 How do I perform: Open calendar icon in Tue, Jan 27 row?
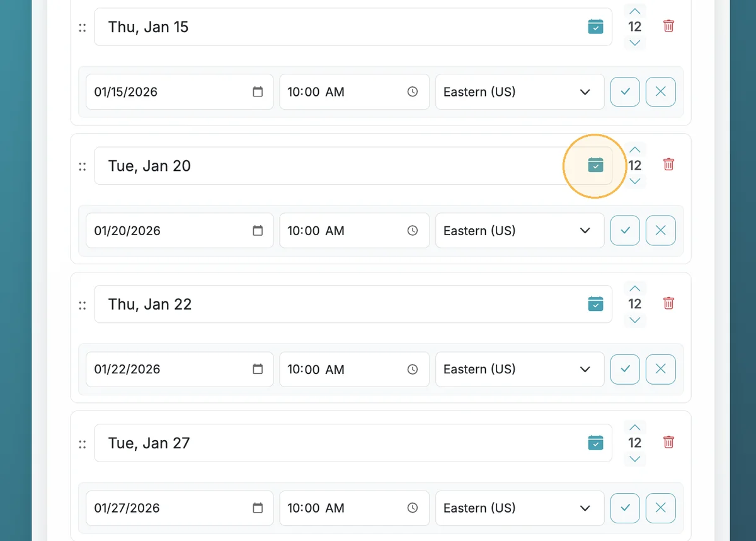[595, 443]
